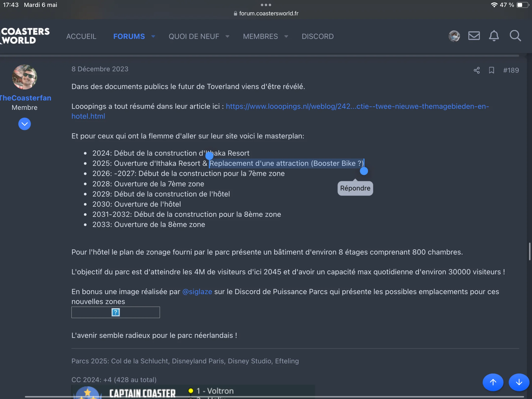The width and height of the screenshot is (532, 399).
Task: Open the Forums dropdown arrow
Action: [x=153, y=36]
